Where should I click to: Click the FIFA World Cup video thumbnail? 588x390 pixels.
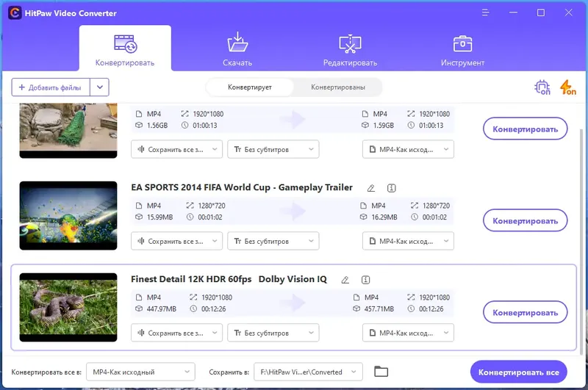(x=68, y=216)
